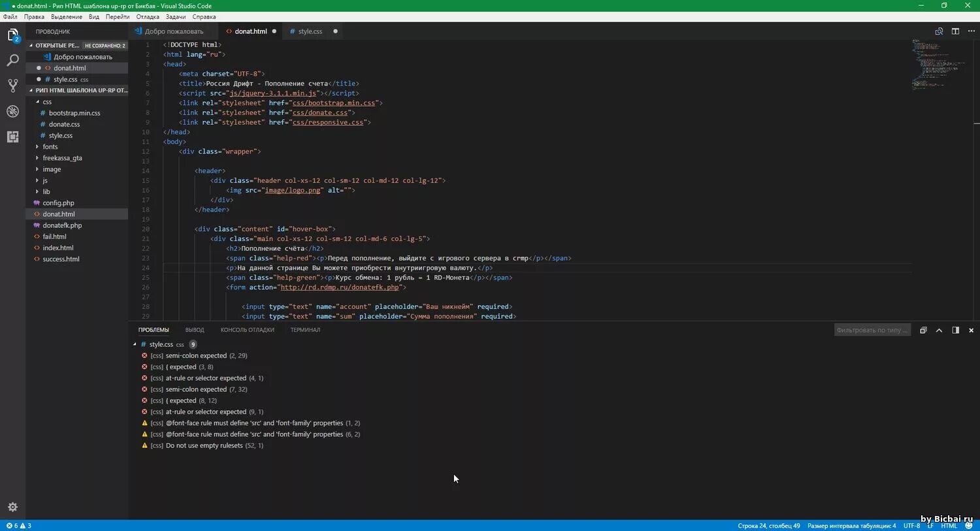
Task: Switch to the Добро пожаловать tab
Action: 173,31
